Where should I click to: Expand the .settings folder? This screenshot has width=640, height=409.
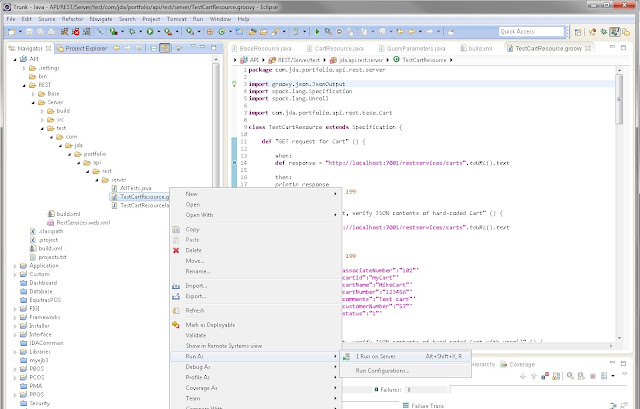click(24, 68)
